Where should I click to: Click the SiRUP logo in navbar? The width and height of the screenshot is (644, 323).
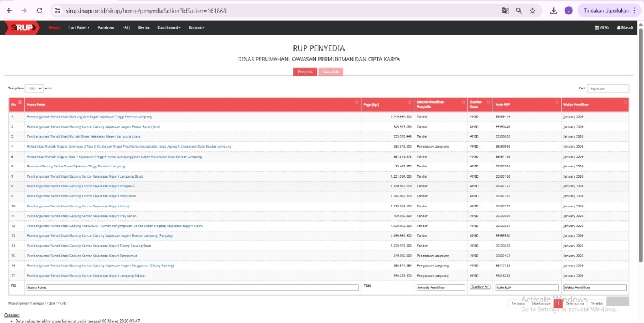coord(21,27)
